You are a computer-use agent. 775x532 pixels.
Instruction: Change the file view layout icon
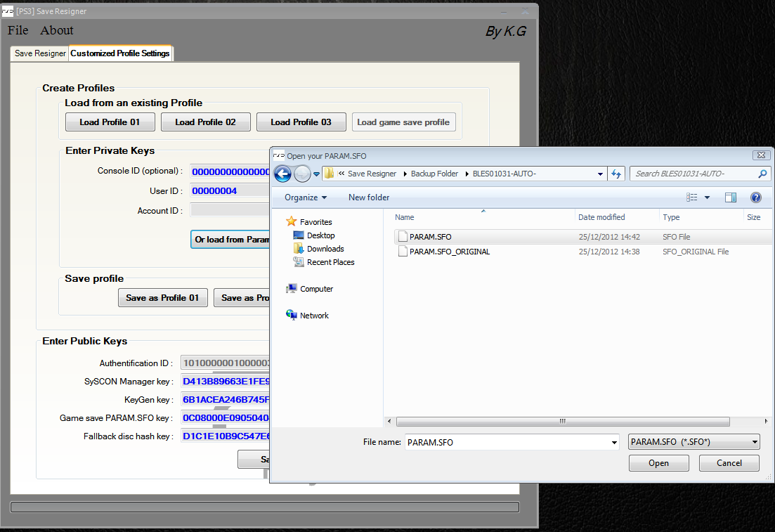coord(692,197)
